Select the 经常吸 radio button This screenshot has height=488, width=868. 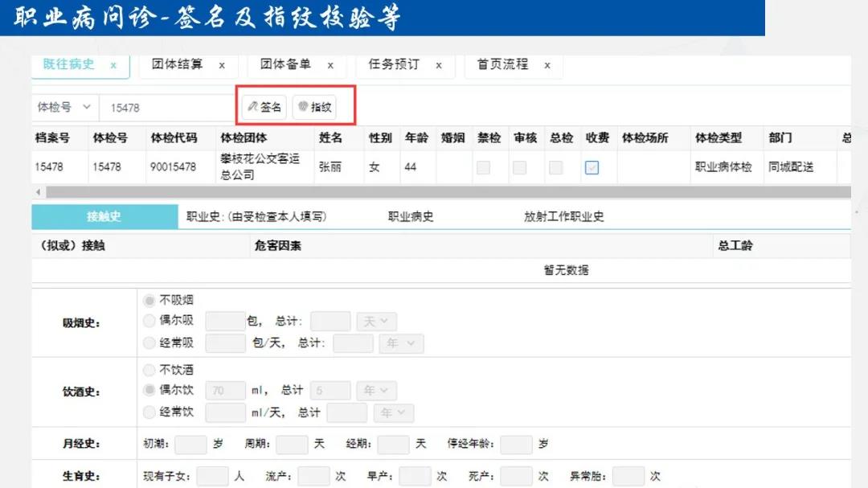tap(149, 342)
